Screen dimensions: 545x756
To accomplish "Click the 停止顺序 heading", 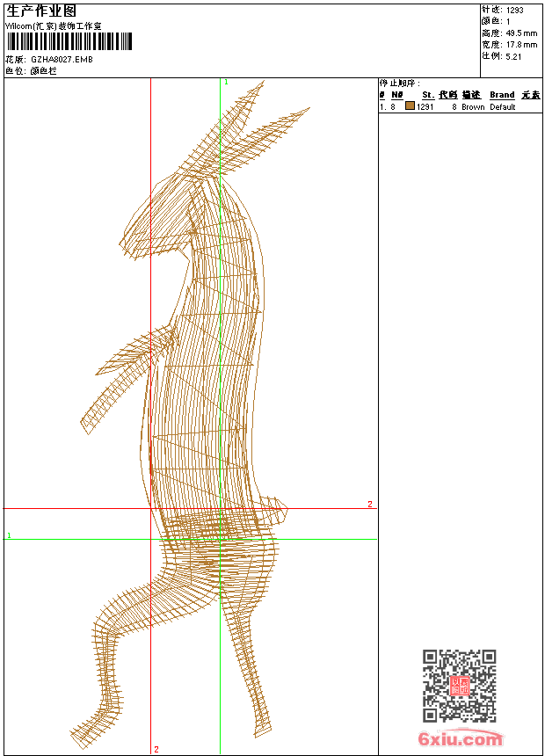I will (406, 83).
